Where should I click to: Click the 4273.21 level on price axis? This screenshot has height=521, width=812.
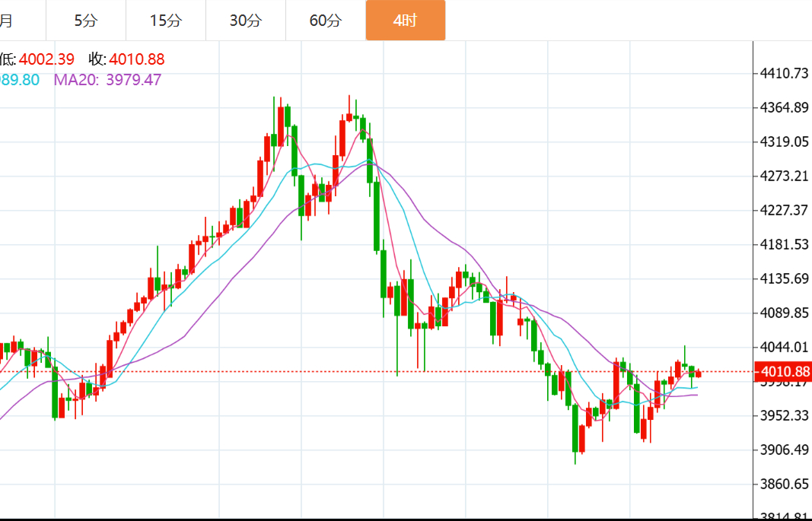[x=784, y=176]
